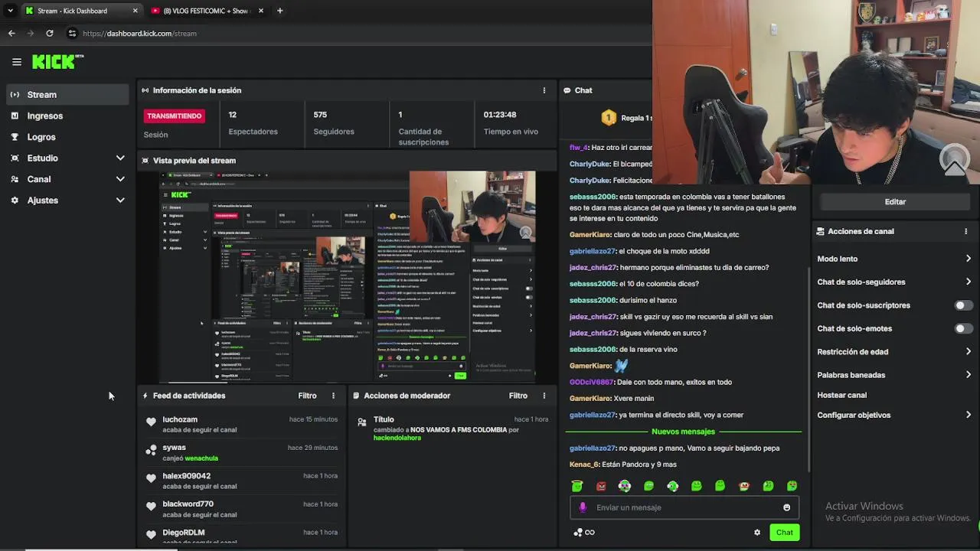
Task: Click the reward icon next to sywas
Action: pyautogui.click(x=151, y=450)
